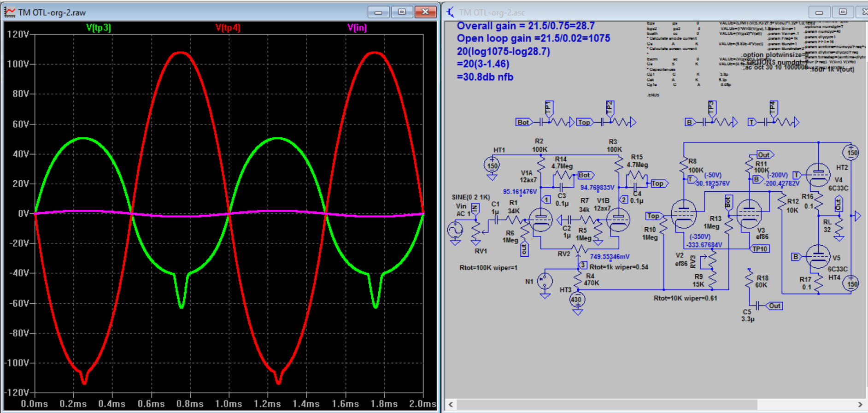Click the V(tp4) red trace label
868x413 pixels.
(x=228, y=28)
